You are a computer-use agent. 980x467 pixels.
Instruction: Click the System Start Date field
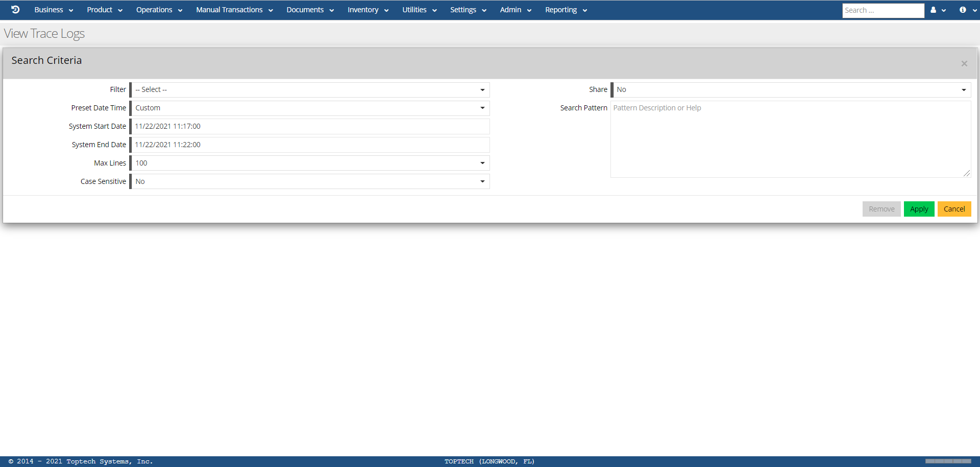click(x=310, y=127)
